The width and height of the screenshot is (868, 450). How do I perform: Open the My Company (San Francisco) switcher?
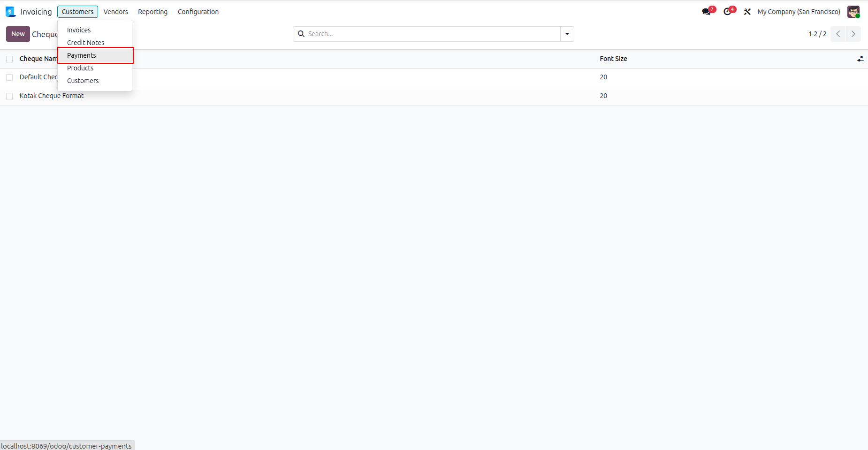point(799,12)
